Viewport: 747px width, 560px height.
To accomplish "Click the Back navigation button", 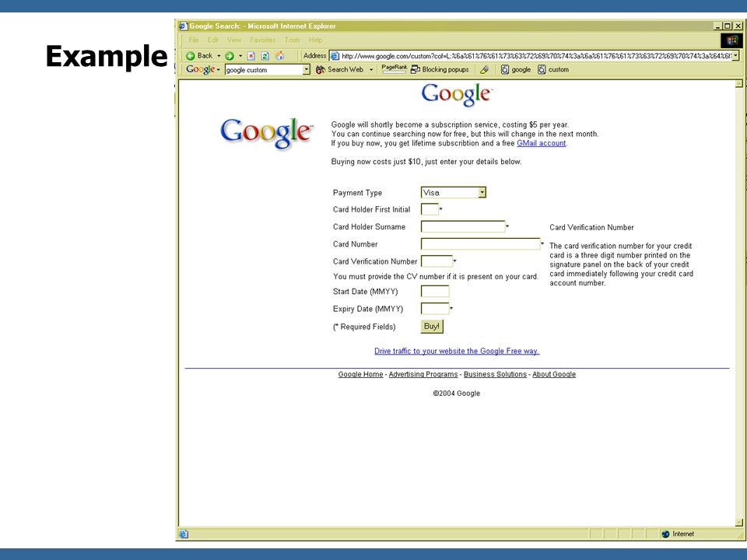I will point(199,56).
